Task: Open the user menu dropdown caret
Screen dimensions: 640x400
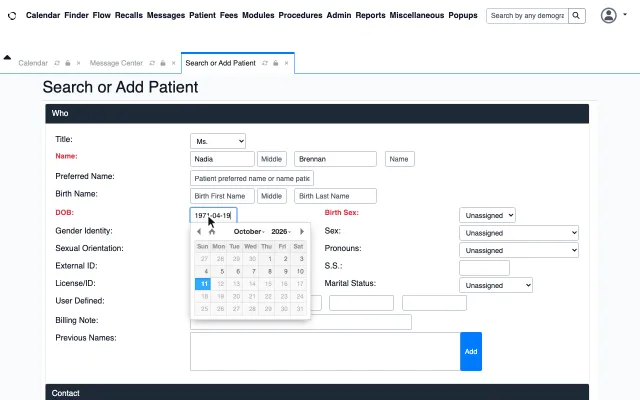Action: pyautogui.click(x=624, y=15)
